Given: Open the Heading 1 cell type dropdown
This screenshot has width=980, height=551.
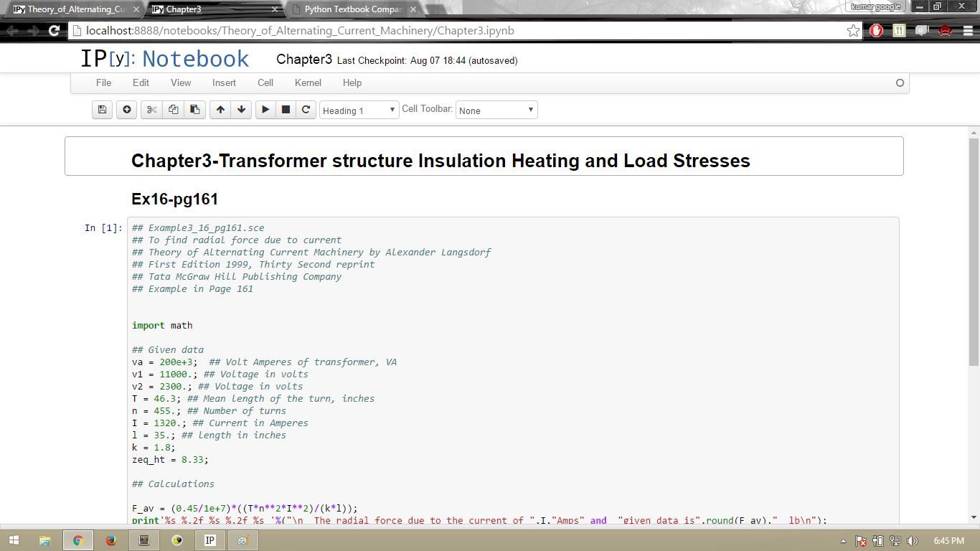Looking at the screenshot, I should 359,110.
